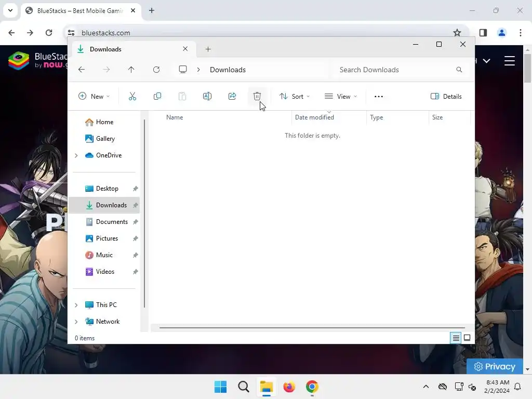This screenshot has height=399, width=532.
Task: Open Chrome tab search dropdown
Action: [x=10, y=10]
